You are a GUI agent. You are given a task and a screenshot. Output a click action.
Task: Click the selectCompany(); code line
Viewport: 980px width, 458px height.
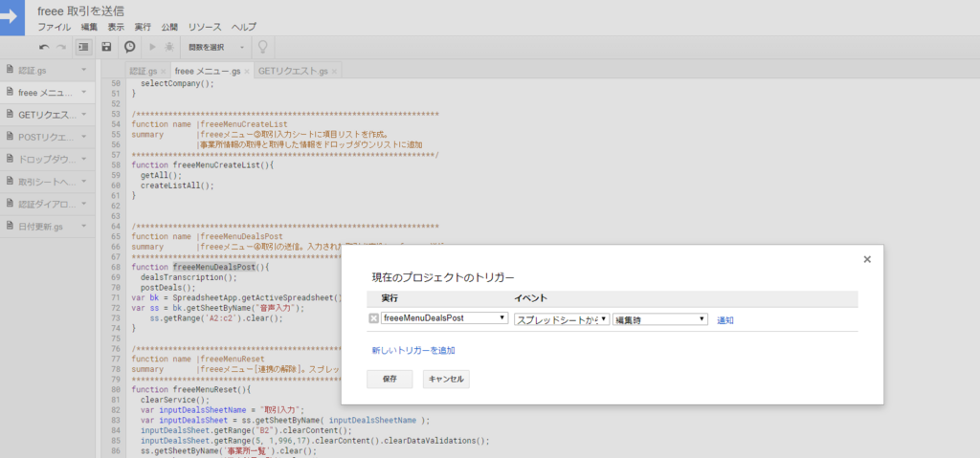click(x=177, y=83)
